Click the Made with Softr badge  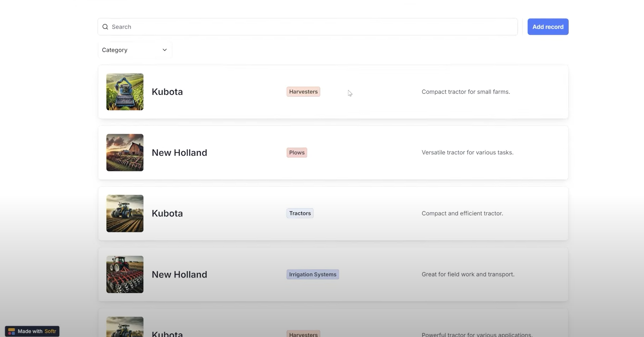click(32, 331)
